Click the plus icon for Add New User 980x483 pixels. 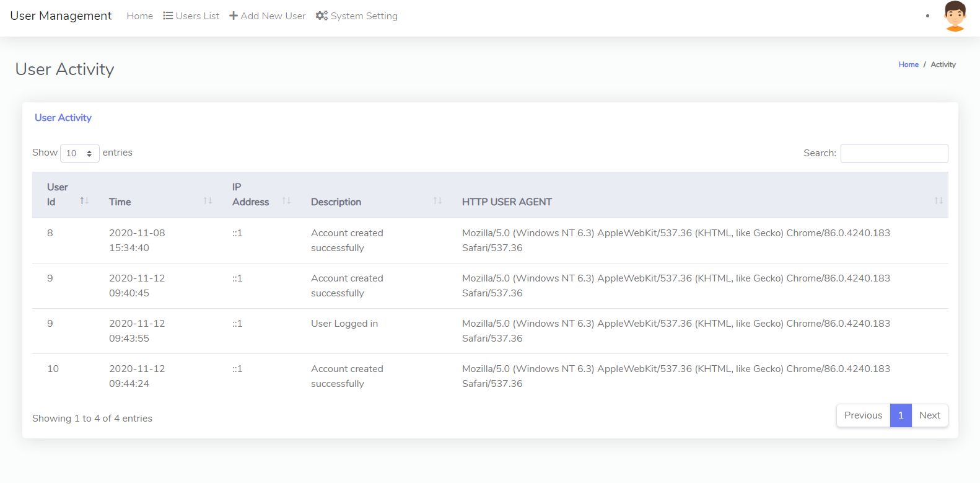[234, 16]
